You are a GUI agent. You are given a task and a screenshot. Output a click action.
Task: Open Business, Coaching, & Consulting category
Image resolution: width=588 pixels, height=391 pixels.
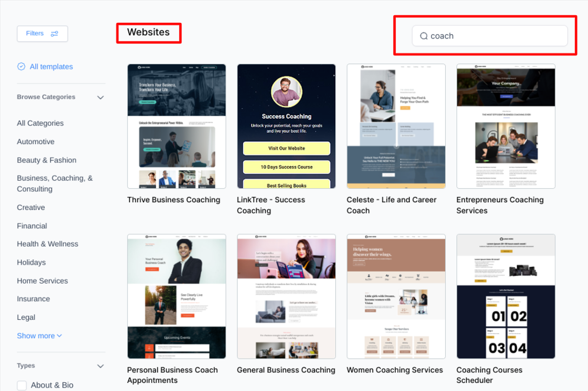click(x=55, y=183)
